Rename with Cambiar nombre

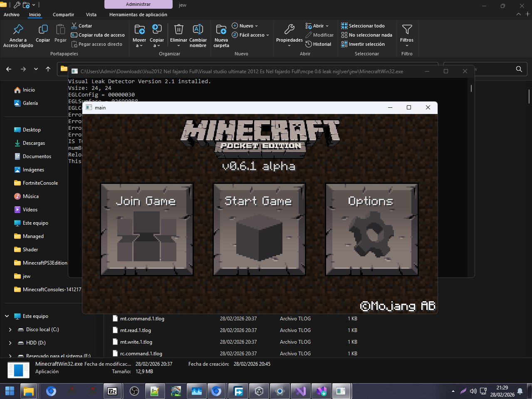tap(198, 35)
